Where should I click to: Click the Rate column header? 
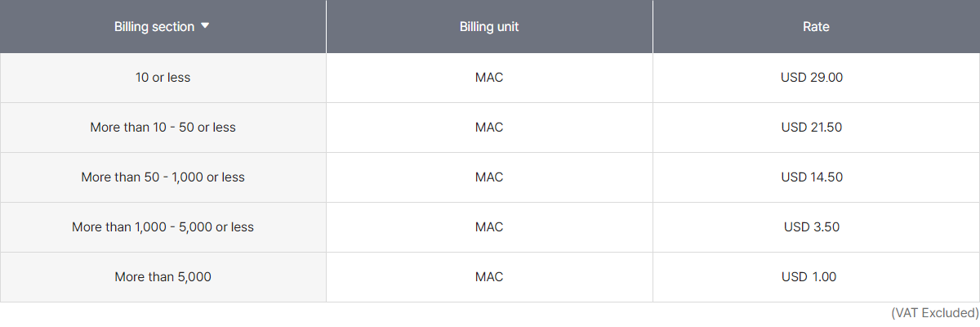816,27
